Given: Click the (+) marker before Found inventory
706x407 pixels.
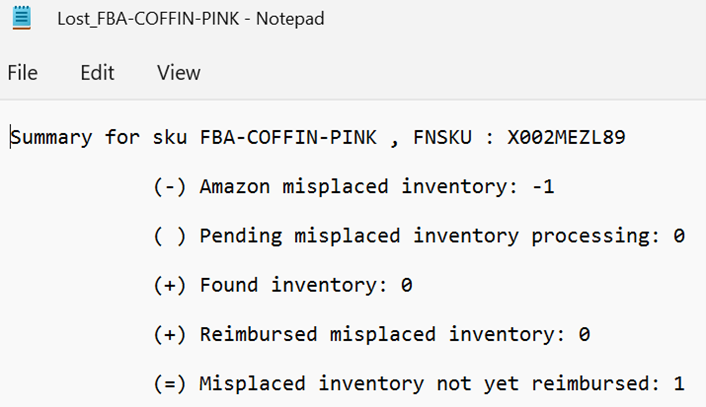Looking at the screenshot, I should point(170,285).
